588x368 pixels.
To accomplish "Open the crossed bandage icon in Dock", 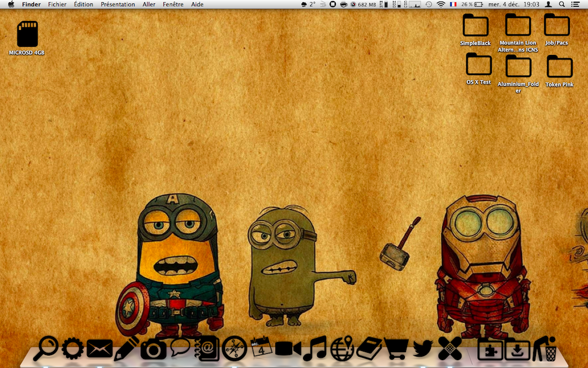I will (x=450, y=348).
